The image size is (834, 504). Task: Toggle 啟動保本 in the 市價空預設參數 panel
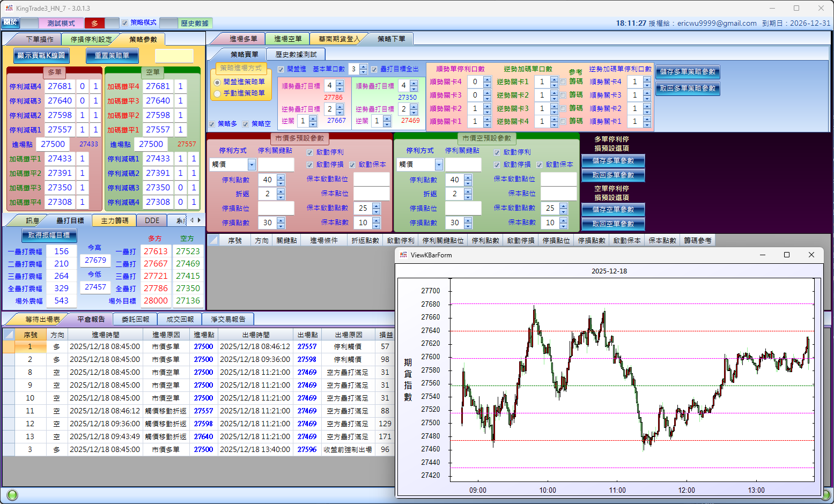pyautogui.click(x=539, y=165)
